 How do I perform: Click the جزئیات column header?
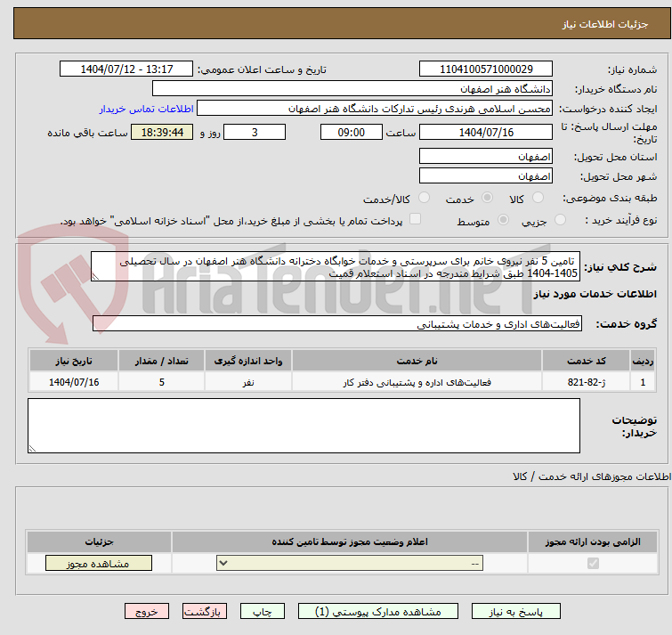pos(99,542)
